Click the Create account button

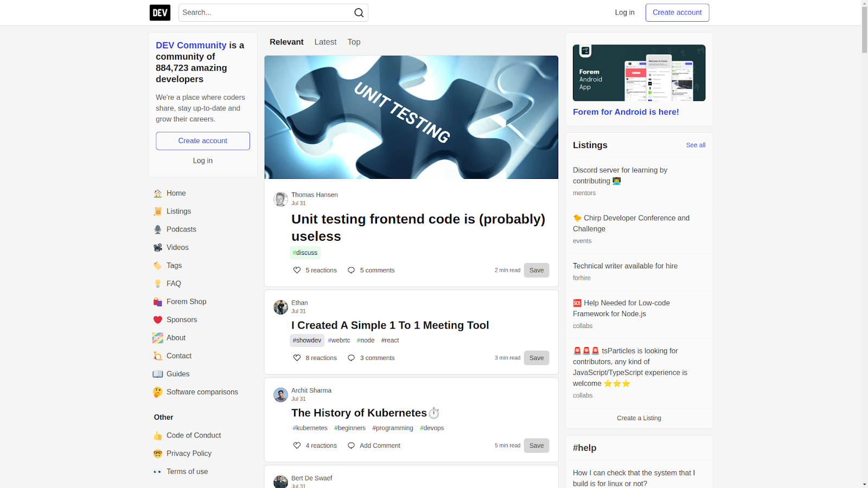[677, 12]
